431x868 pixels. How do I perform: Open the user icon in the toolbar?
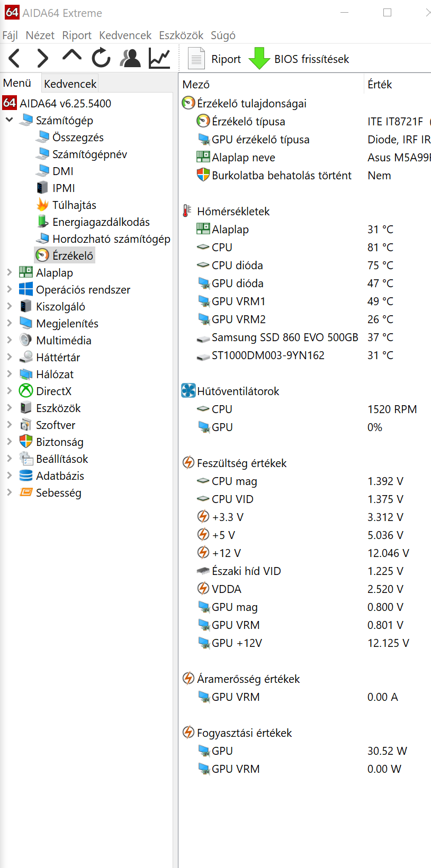(x=130, y=58)
